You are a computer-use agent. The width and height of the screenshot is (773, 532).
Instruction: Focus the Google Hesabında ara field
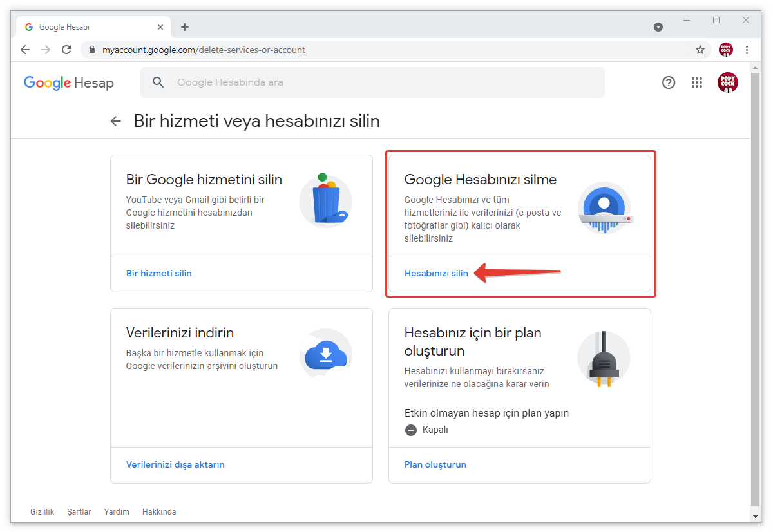click(x=372, y=82)
